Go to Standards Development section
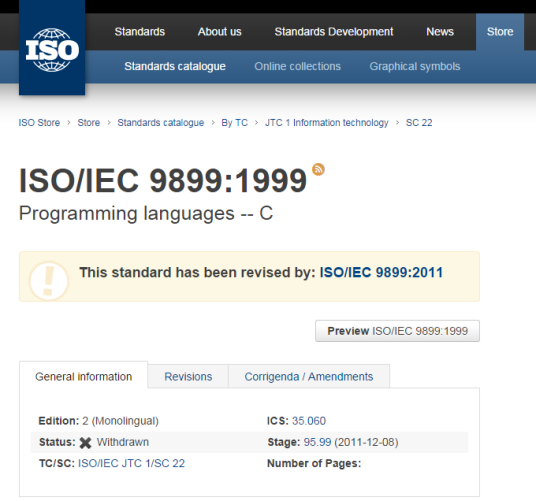This screenshot has width=536, height=501. click(x=334, y=32)
